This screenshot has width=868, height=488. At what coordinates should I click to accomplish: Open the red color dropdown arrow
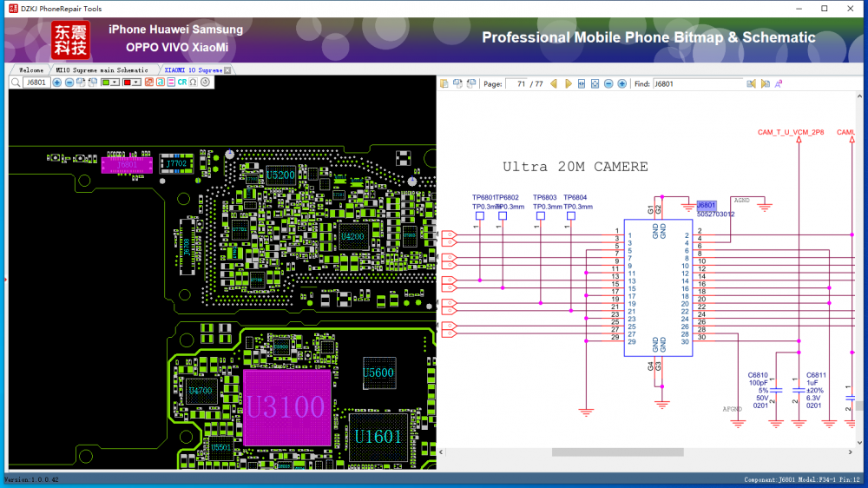coord(137,82)
